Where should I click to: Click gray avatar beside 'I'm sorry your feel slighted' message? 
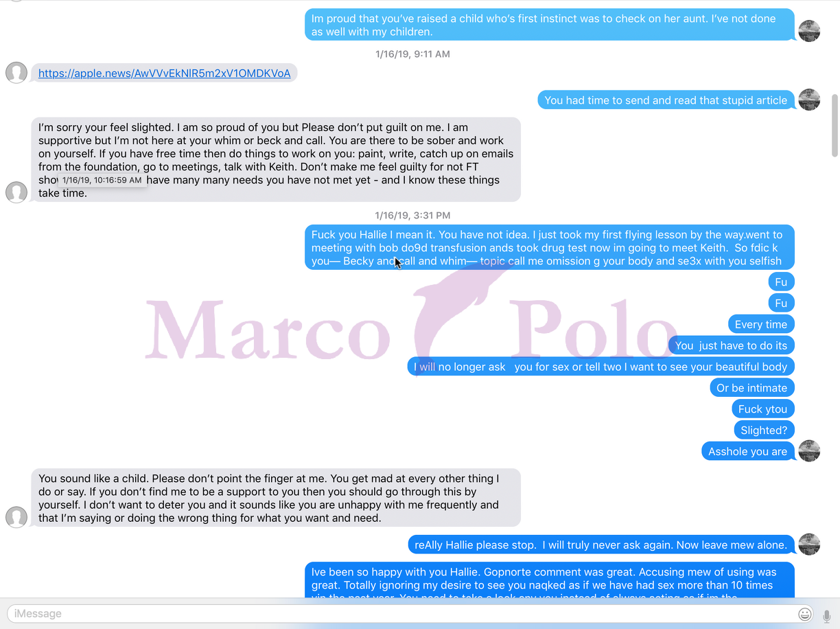point(16,192)
